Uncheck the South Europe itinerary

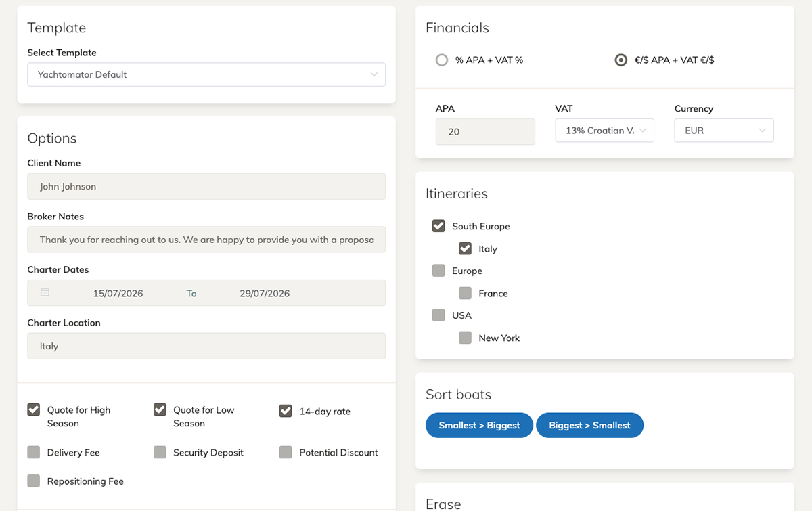pyautogui.click(x=438, y=226)
